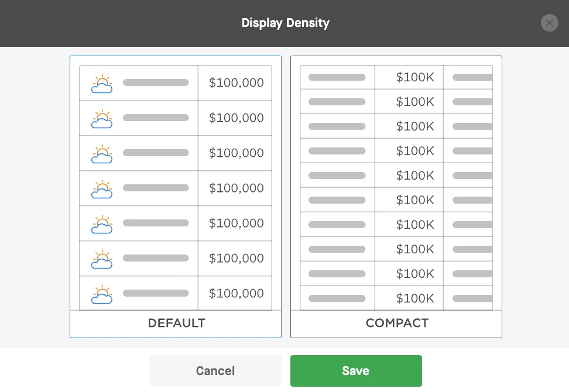Click fifth sun-cloud icon in Default preview
Screen dimensions: 569x392
point(102,224)
